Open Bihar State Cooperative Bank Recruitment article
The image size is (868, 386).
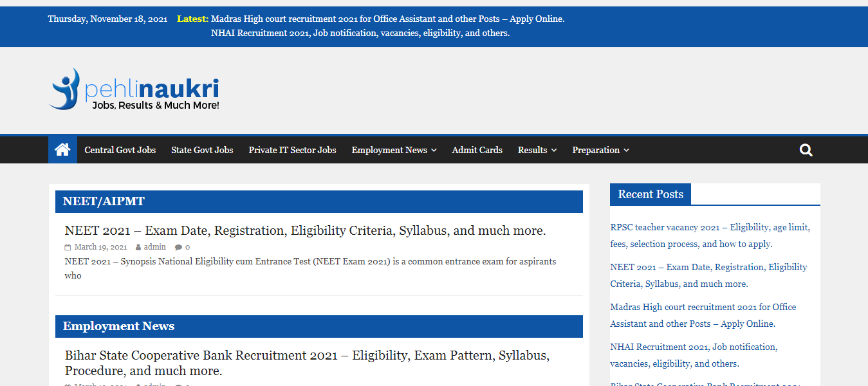[x=307, y=363]
